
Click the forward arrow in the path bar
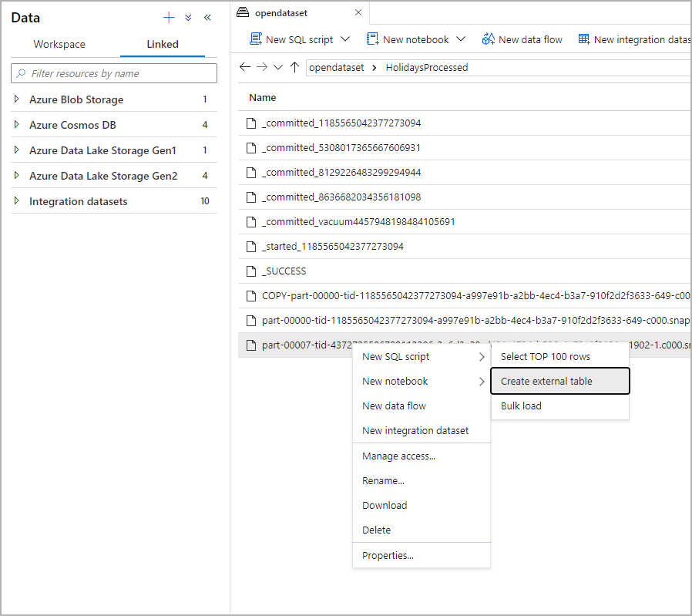point(262,67)
